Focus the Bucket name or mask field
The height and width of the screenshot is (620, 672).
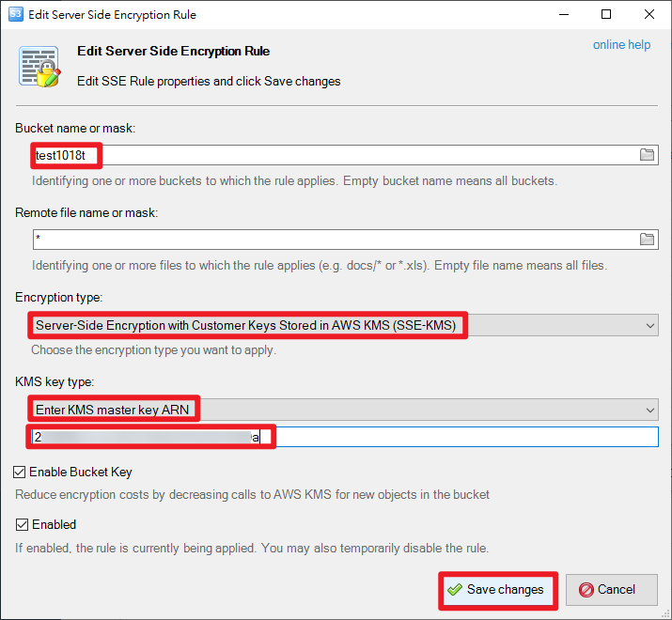(346, 155)
